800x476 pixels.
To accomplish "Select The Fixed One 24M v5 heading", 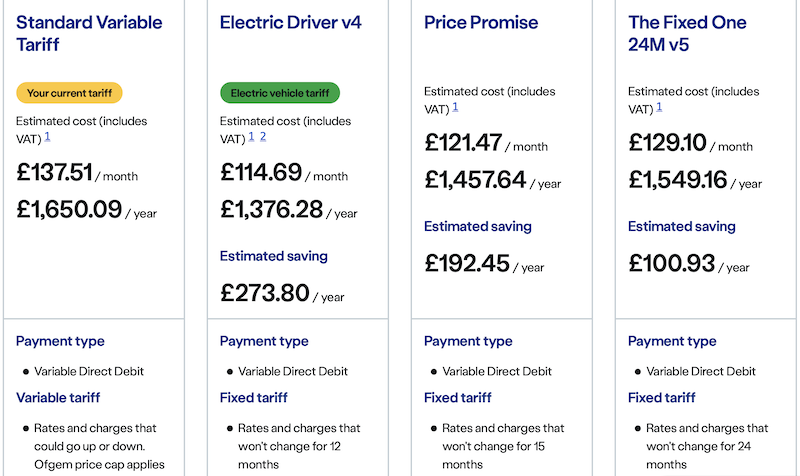I will point(687,34).
